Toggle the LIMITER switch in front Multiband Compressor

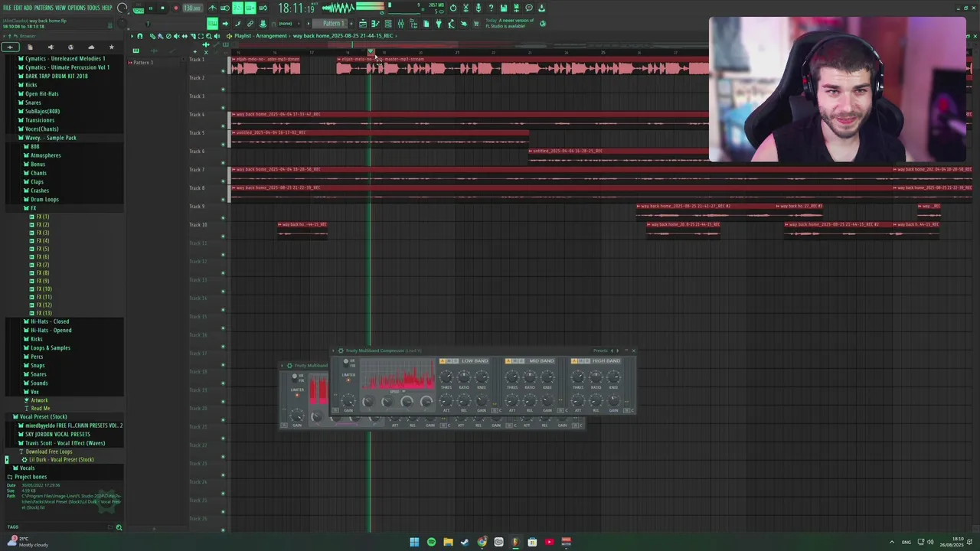[348, 380]
